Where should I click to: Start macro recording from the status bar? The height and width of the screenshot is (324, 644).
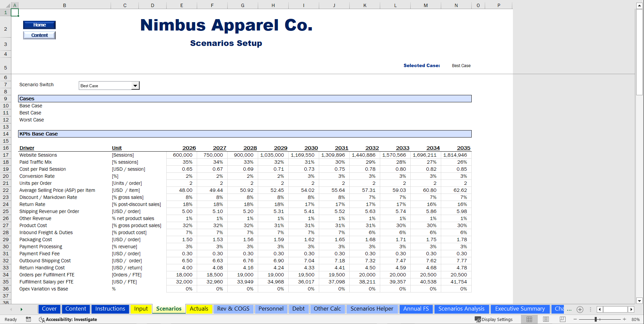[28, 319]
